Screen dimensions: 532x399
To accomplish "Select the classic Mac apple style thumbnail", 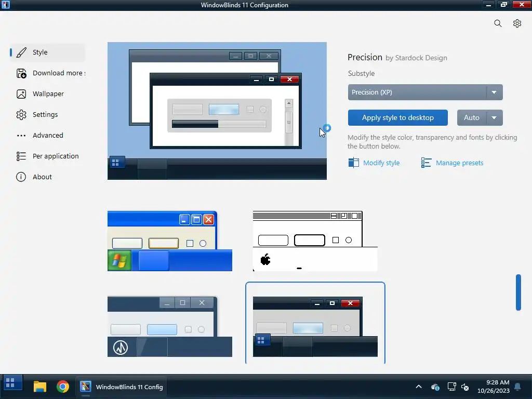I will (315, 241).
